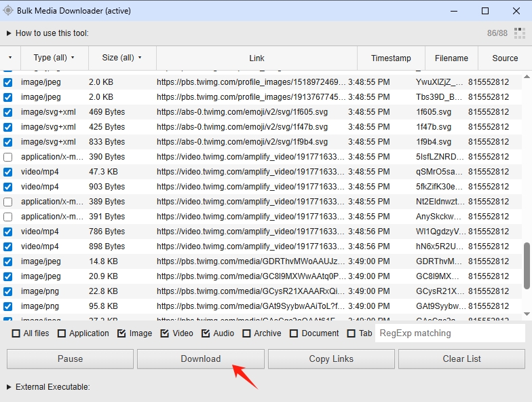This screenshot has width=532, height=402.
Task: Disable the Image filter checkbox
Action: coord(121,333)
